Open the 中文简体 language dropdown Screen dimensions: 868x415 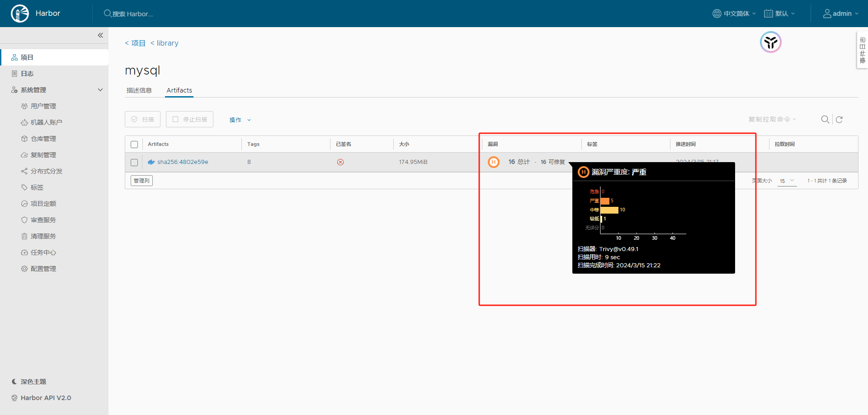[734, 14]
